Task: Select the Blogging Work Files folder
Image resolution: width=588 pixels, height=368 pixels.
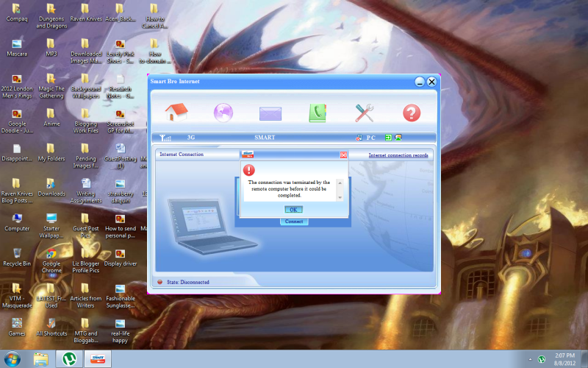Action: point(86,121)
